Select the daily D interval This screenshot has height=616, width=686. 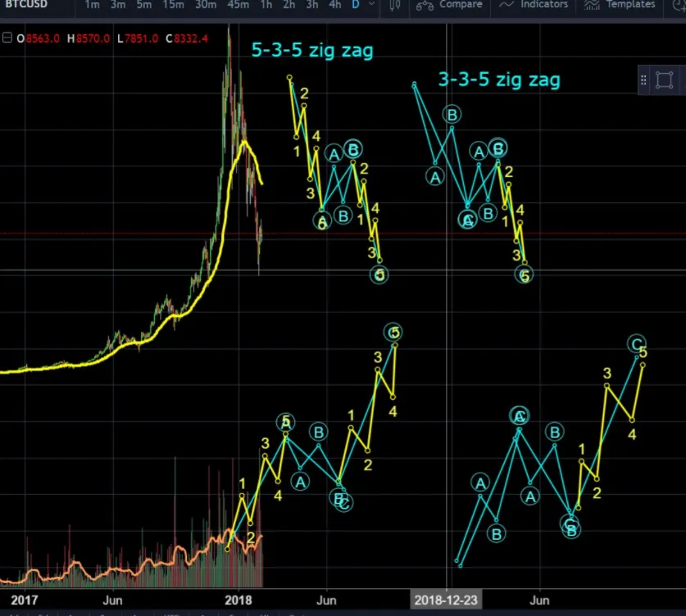[x=356, y=5]
